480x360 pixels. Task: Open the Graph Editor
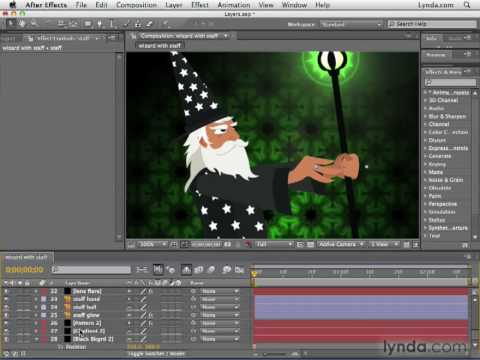tap(239, 269)
